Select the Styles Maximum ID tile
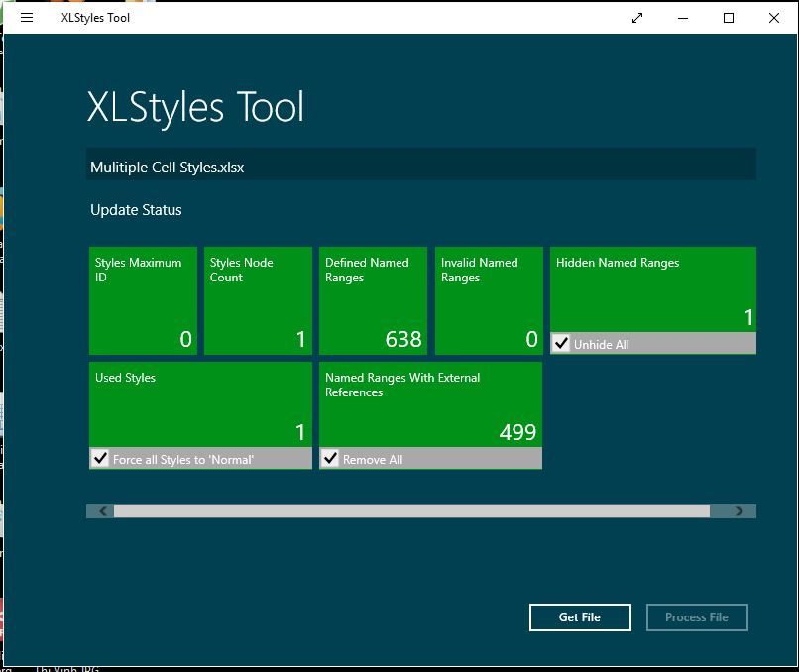Image resolution: width=799 pixels, height=672 pixels. [143, 292]
